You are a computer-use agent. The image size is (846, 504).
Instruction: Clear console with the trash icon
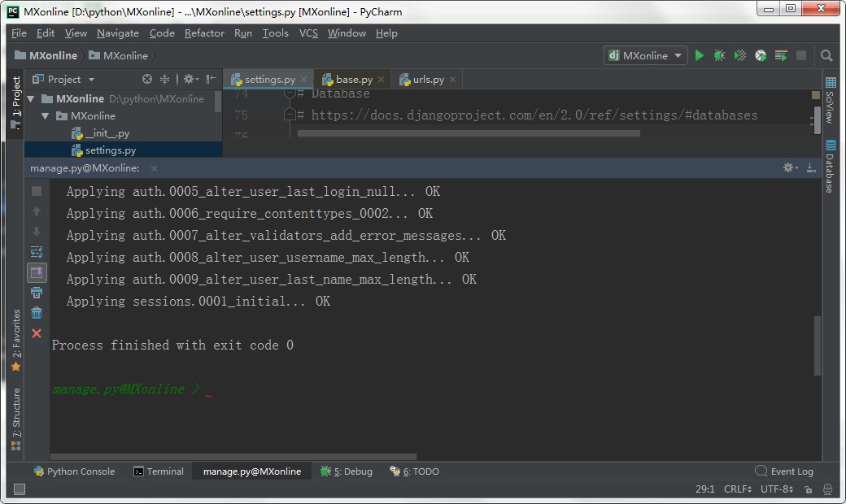tap(37, 313)
